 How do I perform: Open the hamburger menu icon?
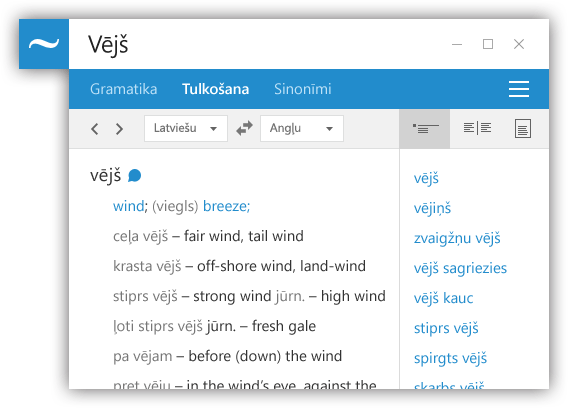point(519,89)
